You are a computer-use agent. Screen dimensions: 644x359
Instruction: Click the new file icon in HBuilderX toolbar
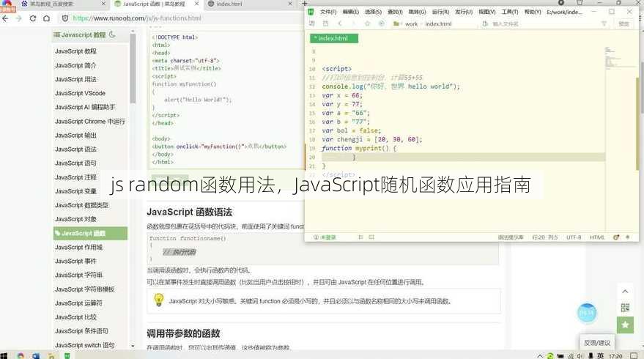(x=312, y=24)
